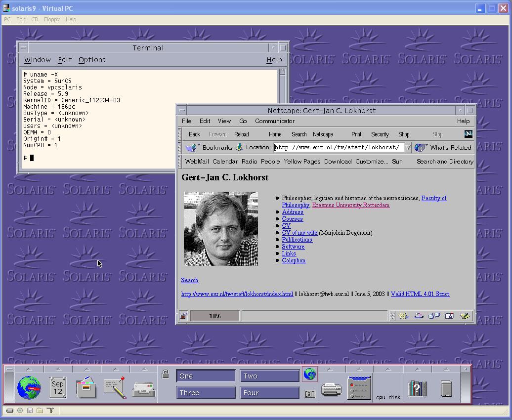Open the Erasmus University Rotterdam link
Image resolution: width=512 pixels, height=420 pixels.
(x=351, y=205)
